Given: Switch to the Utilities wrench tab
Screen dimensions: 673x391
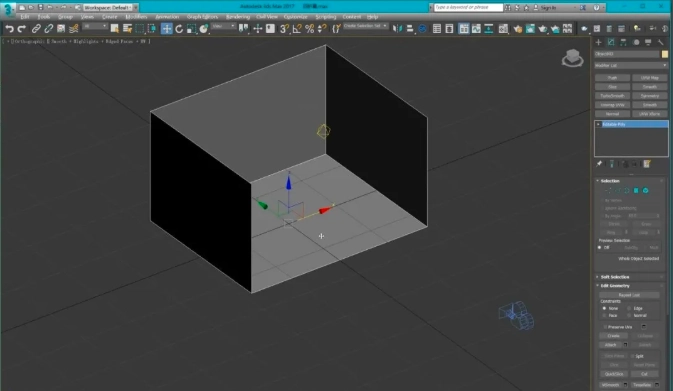Looking at the screenshot, I should pos(661,42).
